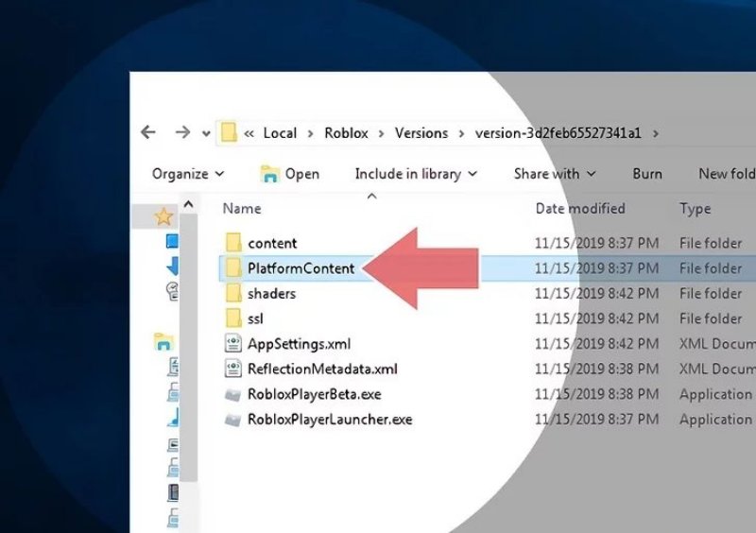Select the shaders folder name
Image resolution: width=756 pixels, height=533 pixels.
point(271,293)
